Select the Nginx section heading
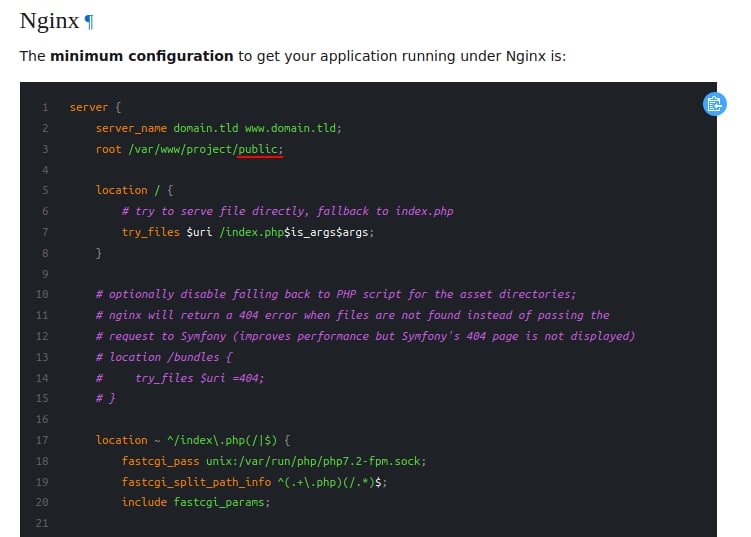Image resolution: width=751 pixels, height=537 pixels. 49,22
